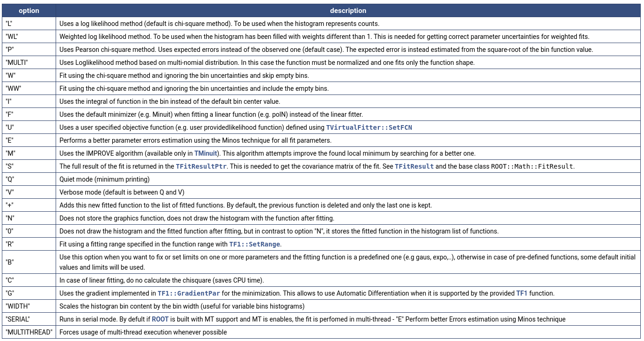Select the "E" option cell
Screen dimensions: 644x341
[x=29, y=140]
